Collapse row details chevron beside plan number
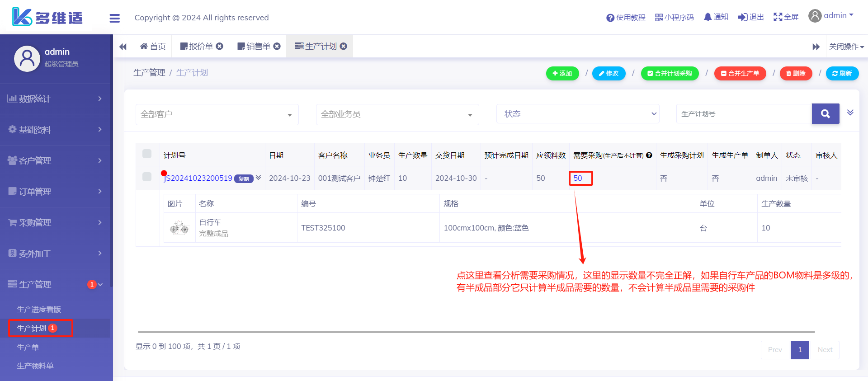This screenshot has height=381, width=868. click(259, 178)
